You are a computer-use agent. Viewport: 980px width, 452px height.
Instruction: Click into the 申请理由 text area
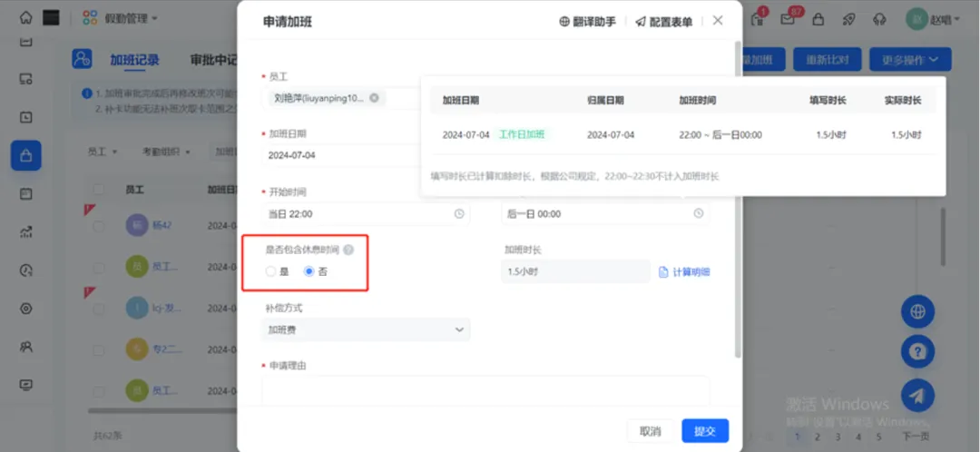click(485, 390)
